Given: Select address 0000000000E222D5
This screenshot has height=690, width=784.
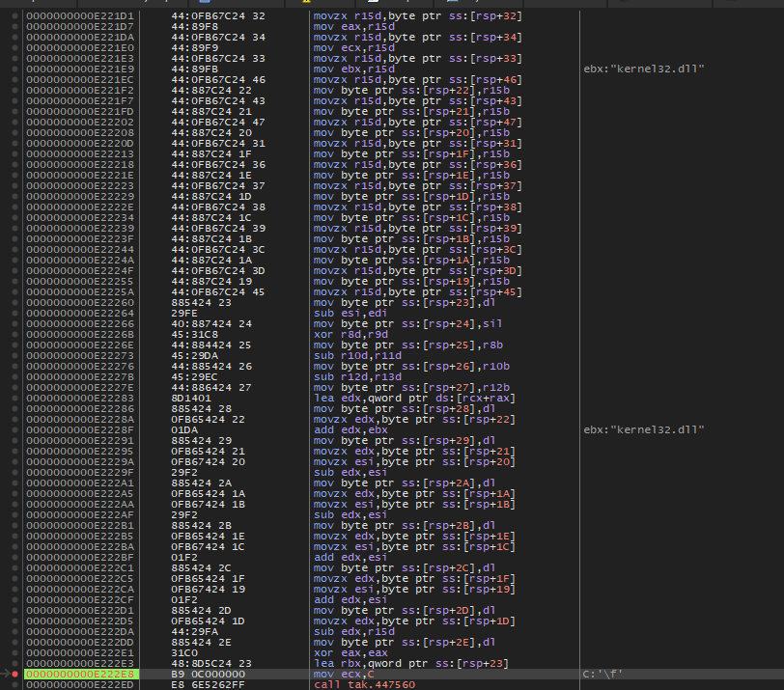Looking at the screenshot, I should pos(80,621).
